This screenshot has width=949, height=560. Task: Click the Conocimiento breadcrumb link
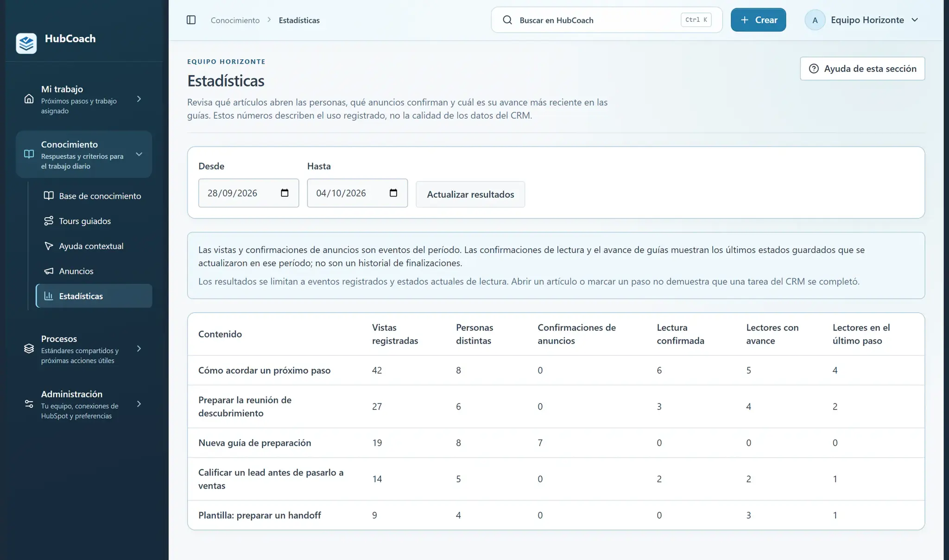[x=235, y=20]
